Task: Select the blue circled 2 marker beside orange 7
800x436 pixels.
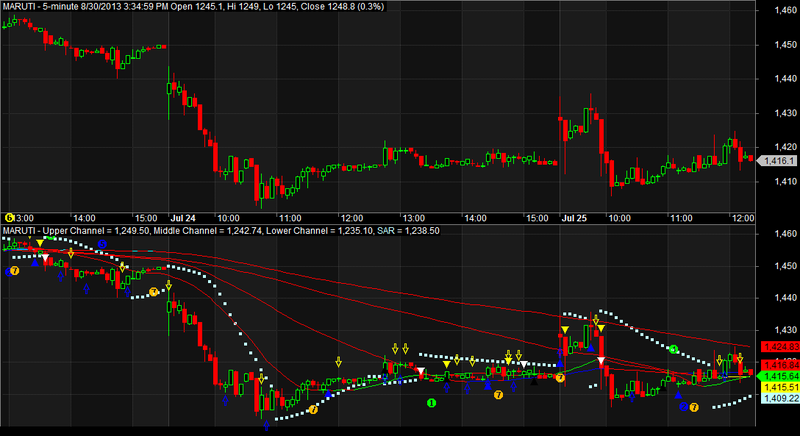Action: coord(684,406)
